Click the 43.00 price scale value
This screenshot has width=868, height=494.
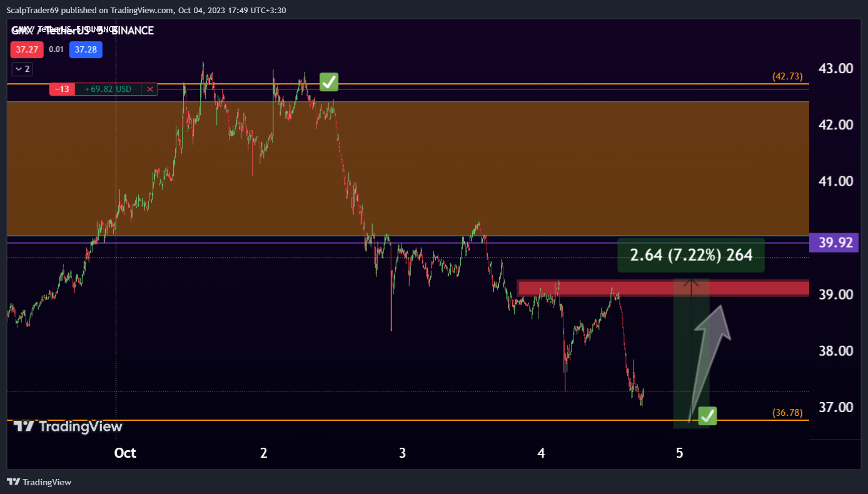click(837, 68)
